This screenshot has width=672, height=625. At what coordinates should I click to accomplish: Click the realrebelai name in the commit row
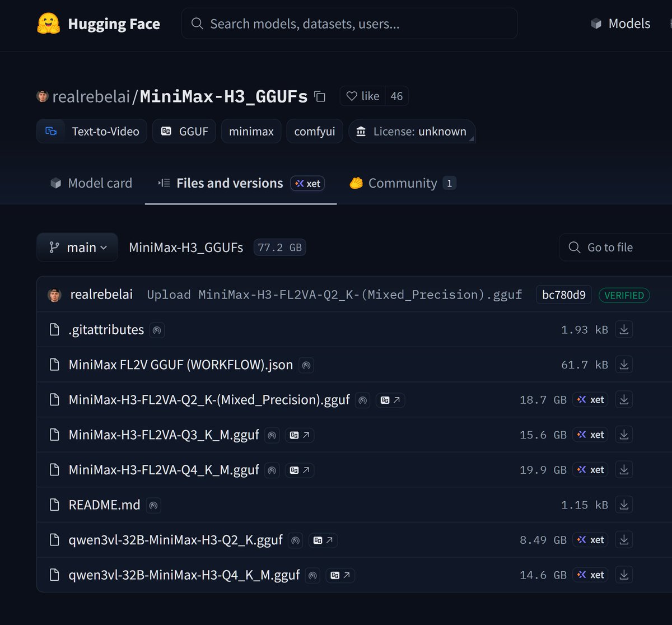[x=101, y=295]
